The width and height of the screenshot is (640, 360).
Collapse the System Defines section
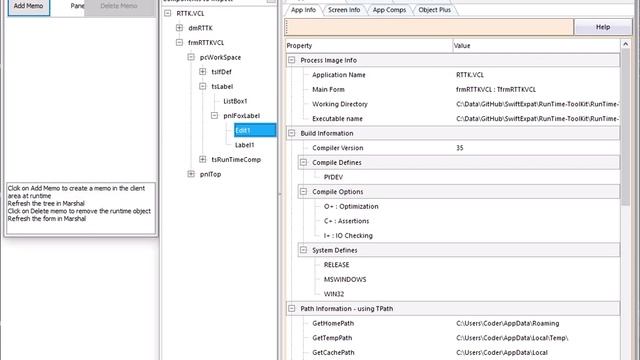click(x=304, y=250)
